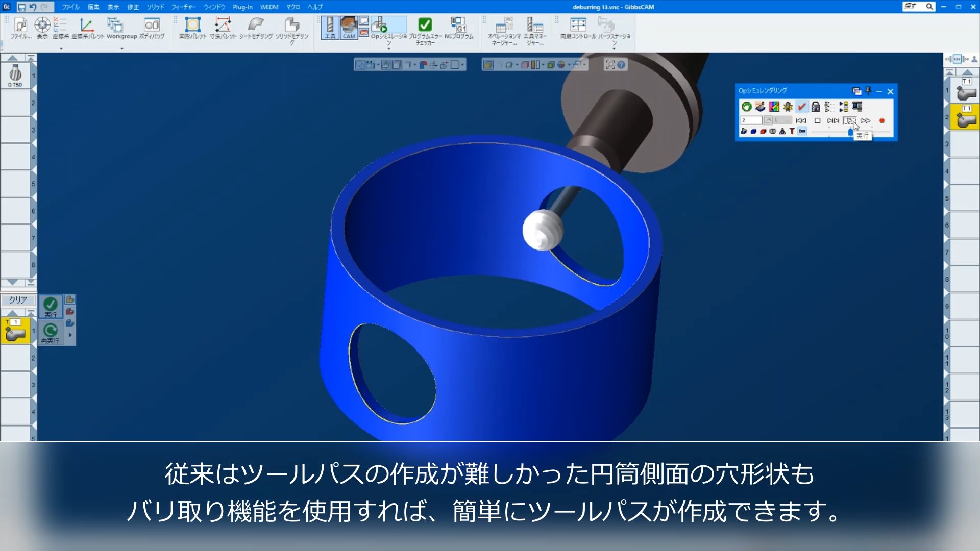Open the Plug-In menu

(x=242, y=7)
